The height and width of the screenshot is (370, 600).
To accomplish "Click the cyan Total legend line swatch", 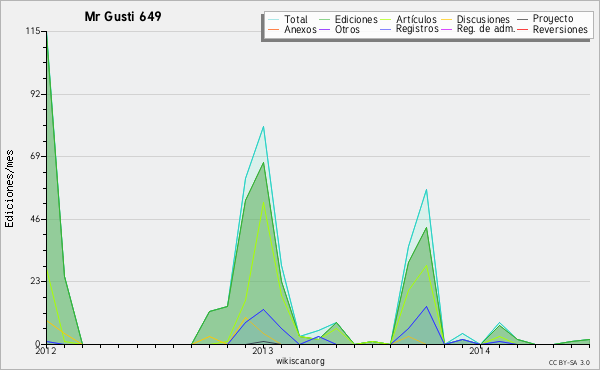I will point(273,19).
